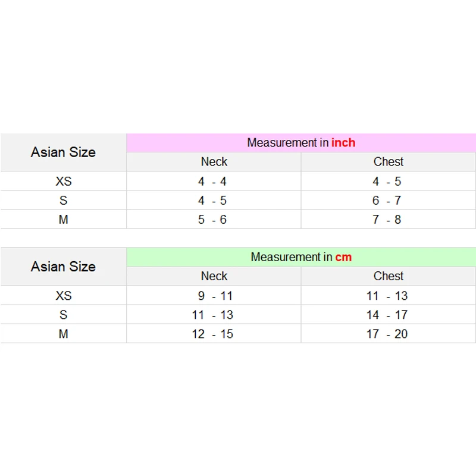This screenshot has width=476, height=476.
Task: Click the chest value '17 - 20' cell
Action: tap(389, 334)
